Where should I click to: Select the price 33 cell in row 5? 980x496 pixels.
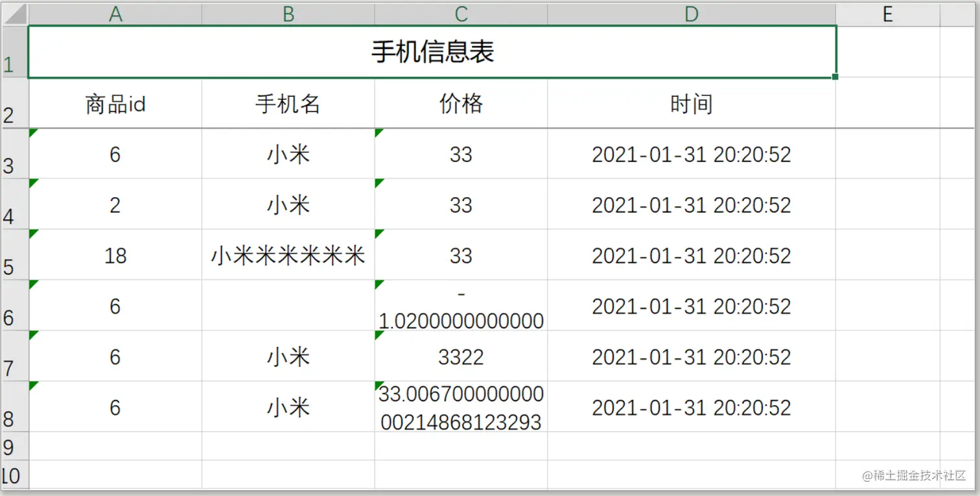tap(461, 255)
